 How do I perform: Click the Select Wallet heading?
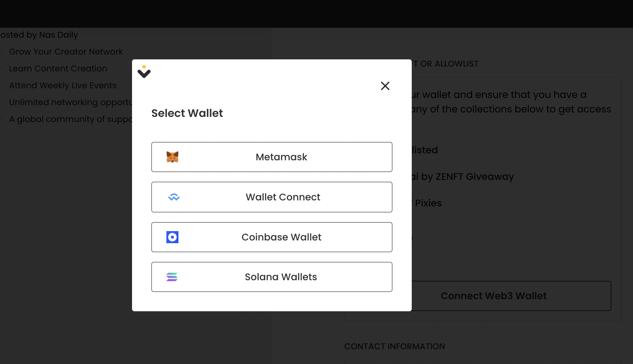187,113
